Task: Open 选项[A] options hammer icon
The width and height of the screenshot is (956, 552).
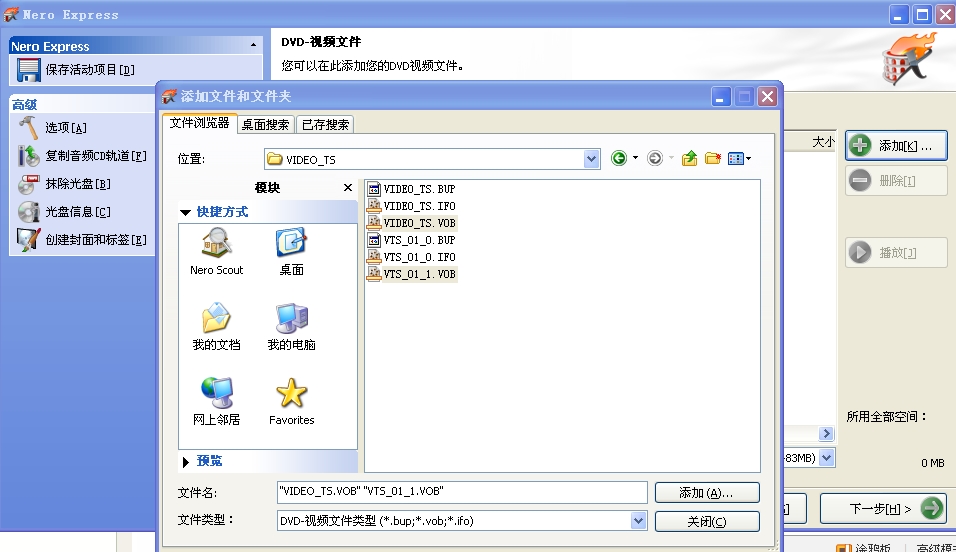Action: pos(28,127)
